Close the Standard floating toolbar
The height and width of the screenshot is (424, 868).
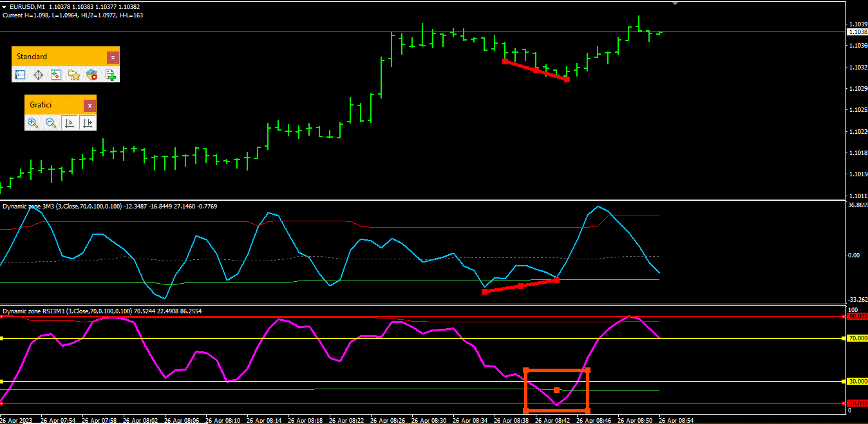point(113,57)
